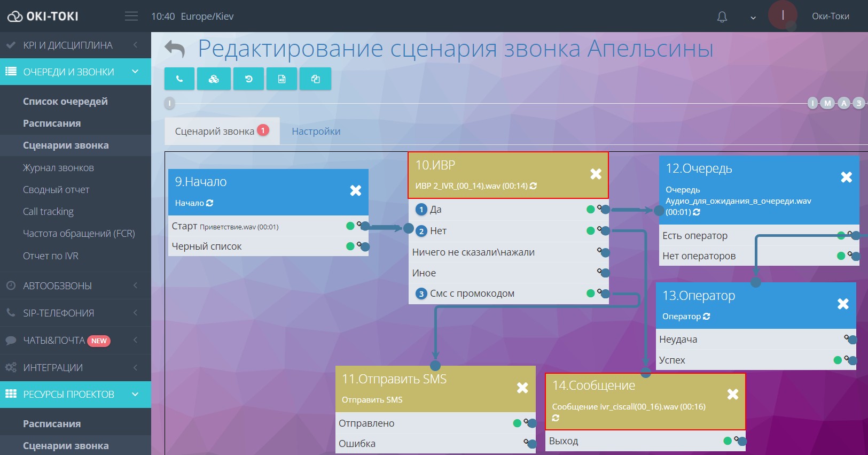Toggle green dot on Смс с промокодом row

click(591, 293)
